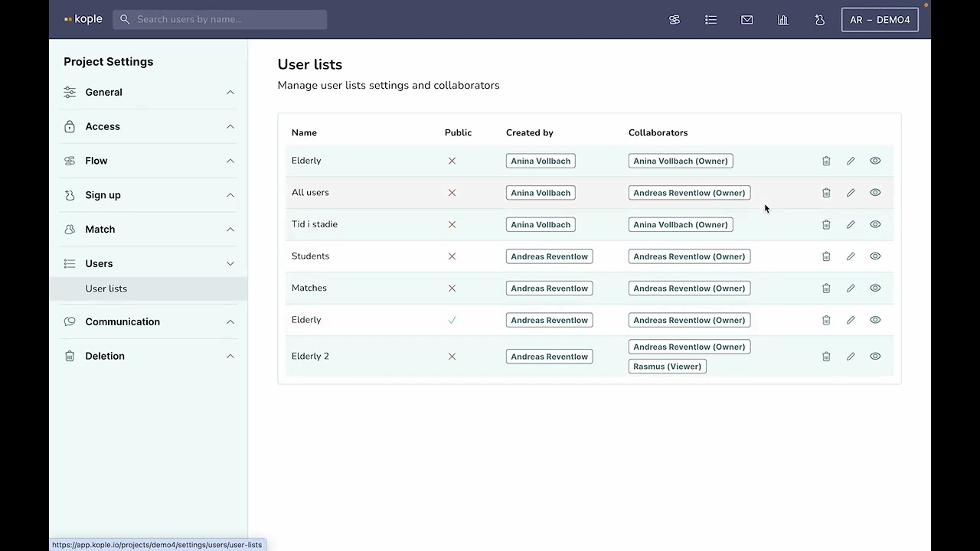Image resolution: width=980 pixels, height=551 pixels.
Task: Click trash icon for Tid i stadie
Action: coord(826,225)
